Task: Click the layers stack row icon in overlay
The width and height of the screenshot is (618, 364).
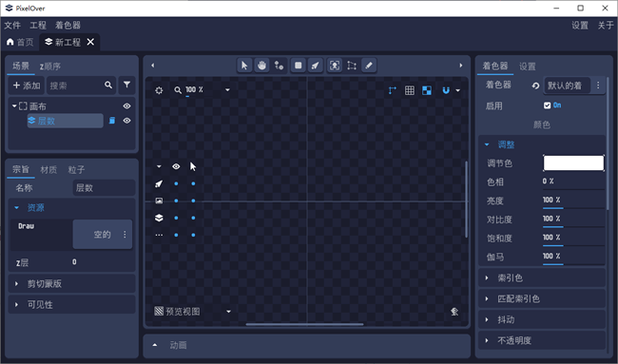Action: (159, 218)
